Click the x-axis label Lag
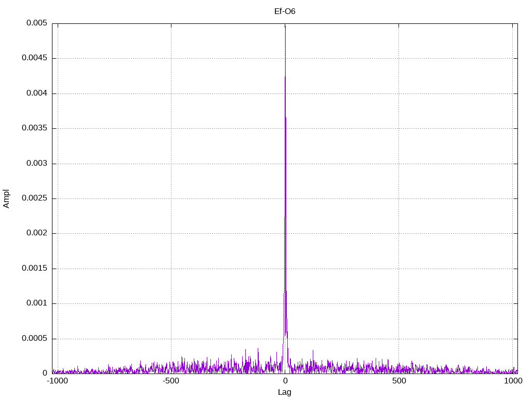532x399 pixels. tap(285, 392)
